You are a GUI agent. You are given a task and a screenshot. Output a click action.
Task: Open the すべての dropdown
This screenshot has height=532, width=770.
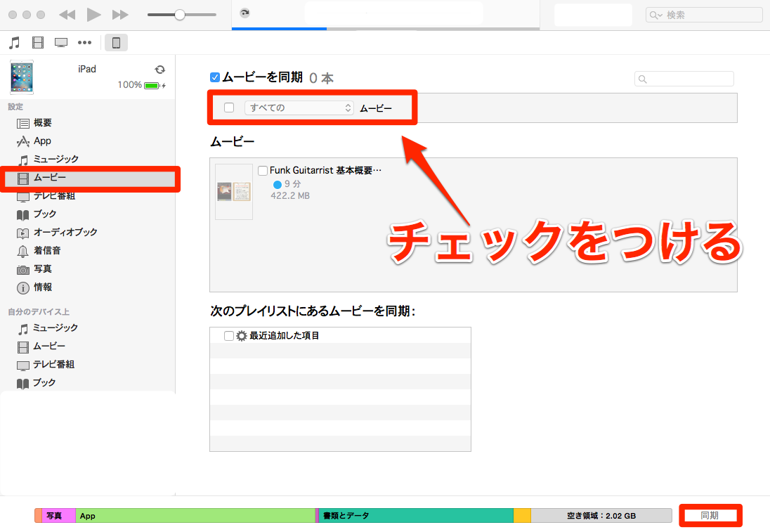click(299, 108)
